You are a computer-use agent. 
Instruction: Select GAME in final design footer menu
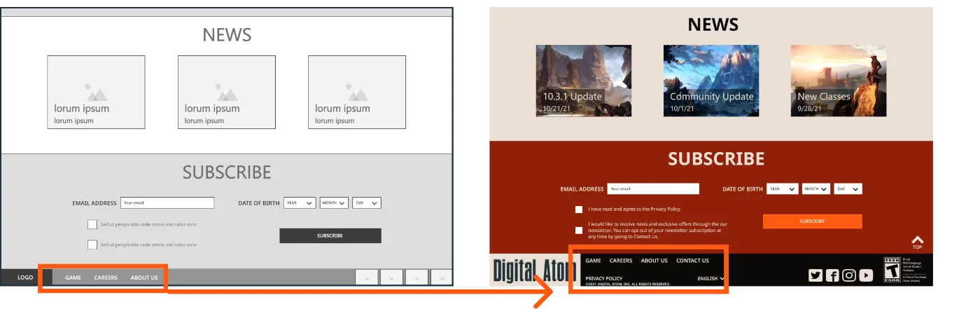tap(593, 261)
